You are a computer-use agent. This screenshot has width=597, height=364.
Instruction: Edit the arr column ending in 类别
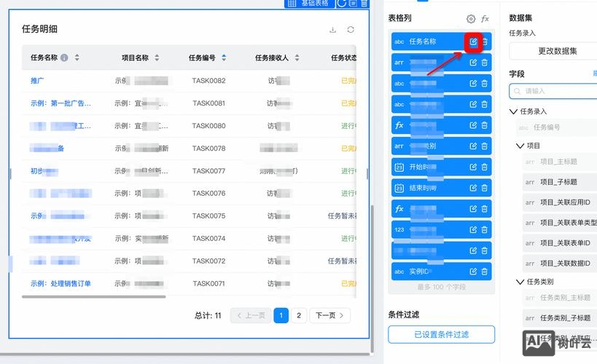point(473,146)
